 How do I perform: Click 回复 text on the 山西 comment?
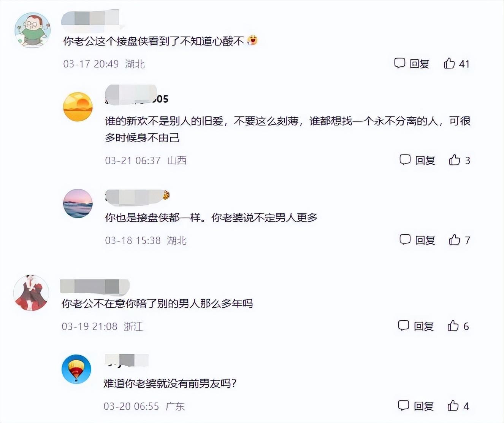[425, 160]
